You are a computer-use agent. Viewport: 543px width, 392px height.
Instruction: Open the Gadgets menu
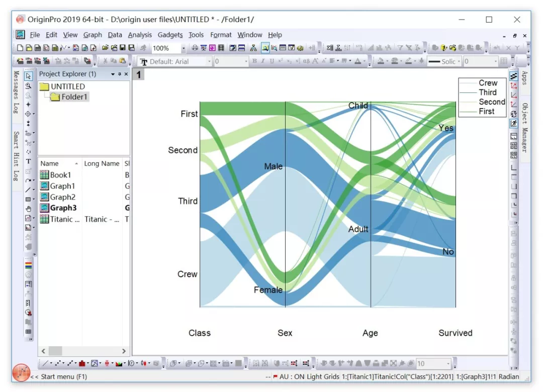pos(170,35)
